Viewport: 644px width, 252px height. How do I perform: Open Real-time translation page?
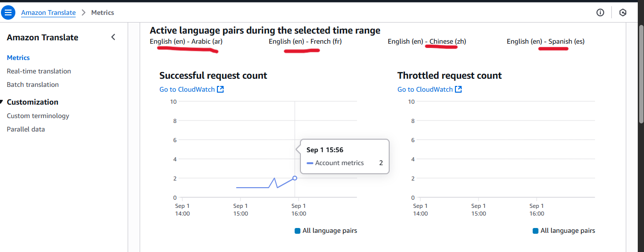(39, 71)
